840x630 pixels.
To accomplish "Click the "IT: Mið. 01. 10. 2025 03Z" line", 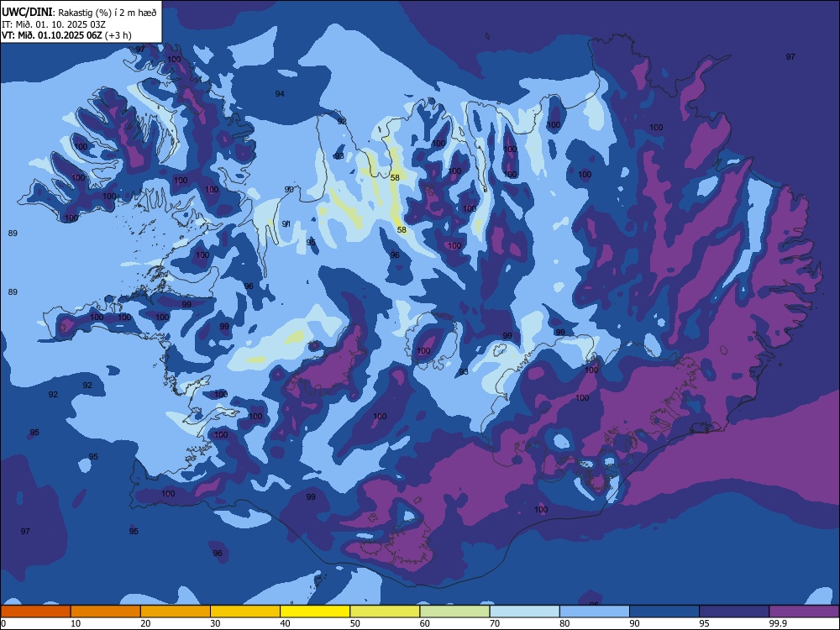I will pyautogui.click(x=52, y=24).
